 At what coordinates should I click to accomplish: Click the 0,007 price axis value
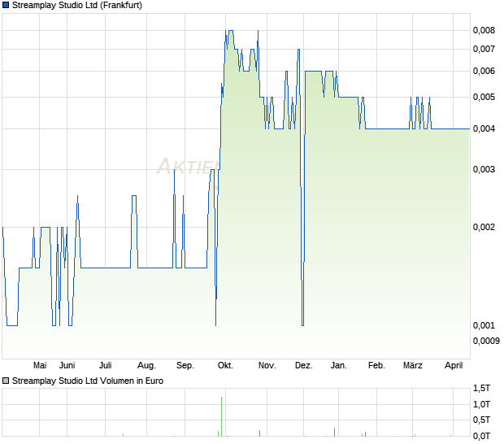(484, 49)
